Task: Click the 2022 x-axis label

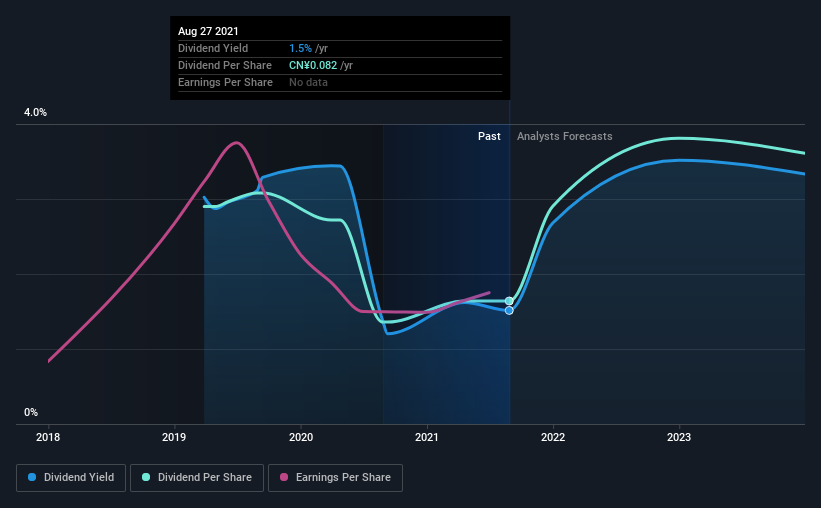Action: [x=553, y=437]
